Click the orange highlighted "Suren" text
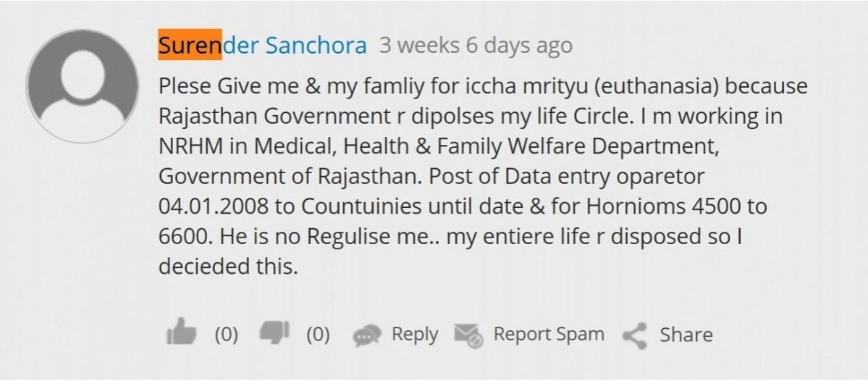This screenshot has width=868, height=381. [190, 46]
